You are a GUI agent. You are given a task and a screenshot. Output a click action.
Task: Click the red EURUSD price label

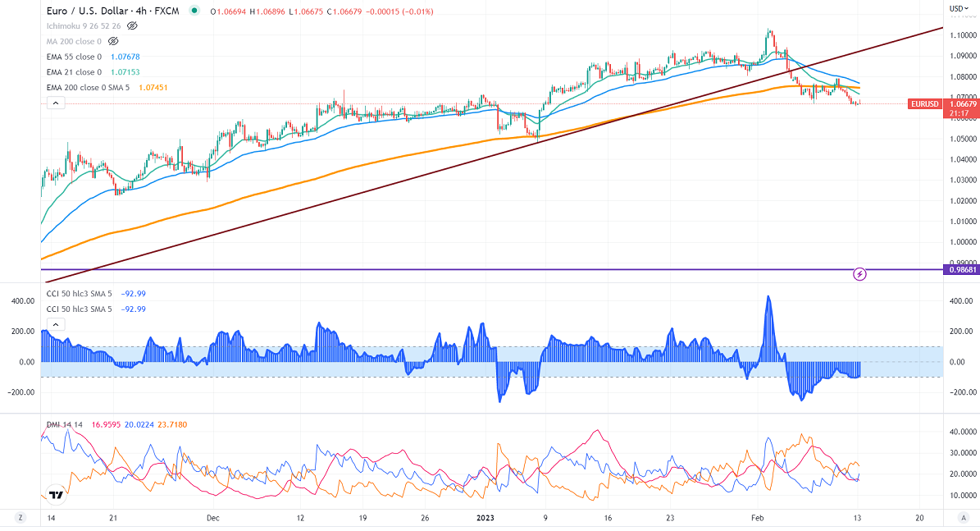click(x=927, y=104)
